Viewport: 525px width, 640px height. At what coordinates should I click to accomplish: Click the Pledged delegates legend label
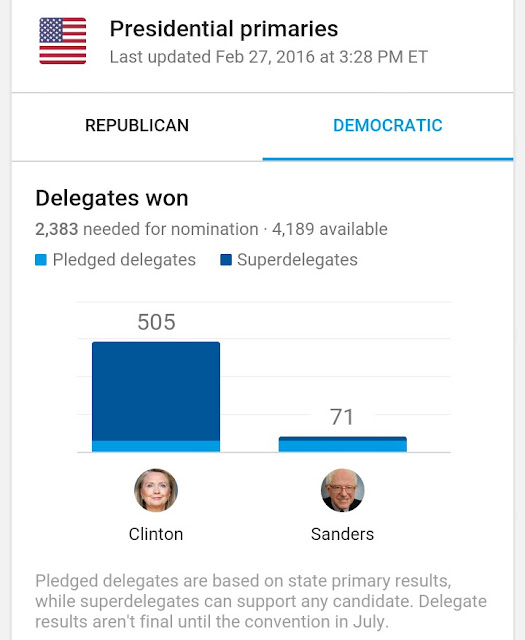(124, 260)
